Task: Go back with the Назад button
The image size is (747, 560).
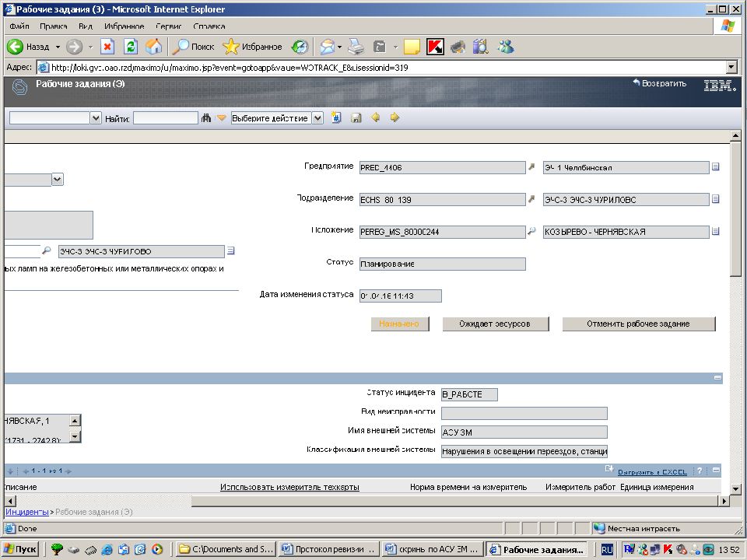Action: click(x=28, y=47)
